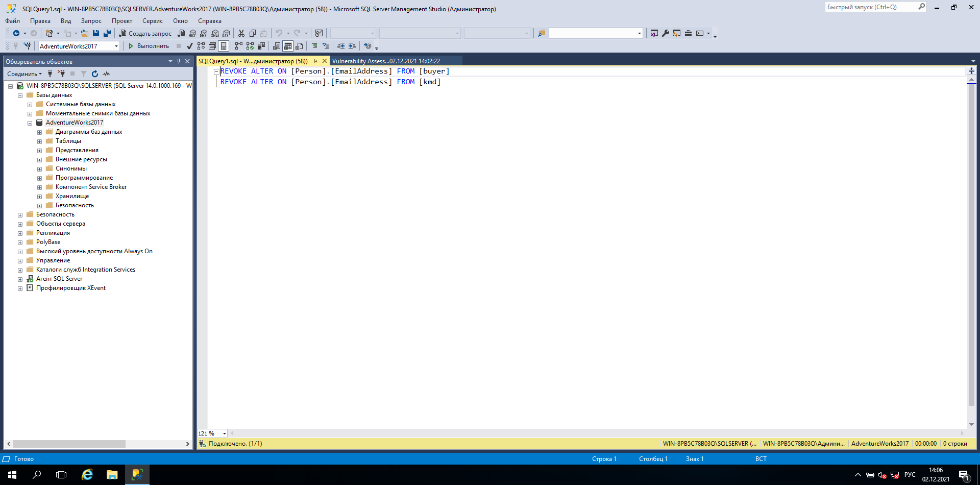
Task: Close the SQLQuery1.sql tab
Action: 325,61
